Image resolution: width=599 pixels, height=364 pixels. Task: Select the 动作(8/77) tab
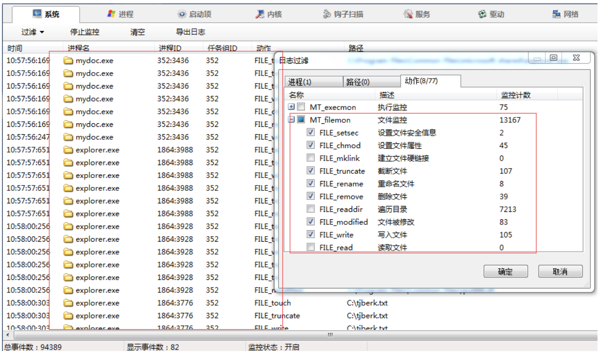(430, 81)
